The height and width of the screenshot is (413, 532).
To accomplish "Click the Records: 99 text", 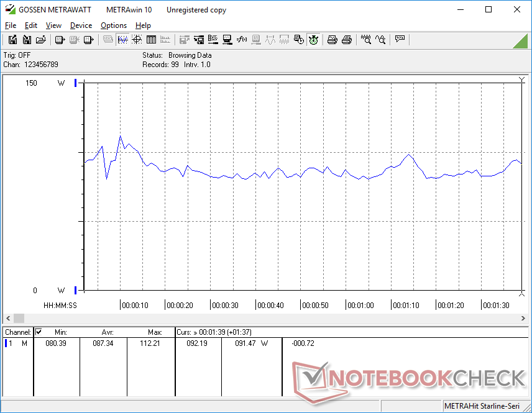I will [x=160, y=65].
